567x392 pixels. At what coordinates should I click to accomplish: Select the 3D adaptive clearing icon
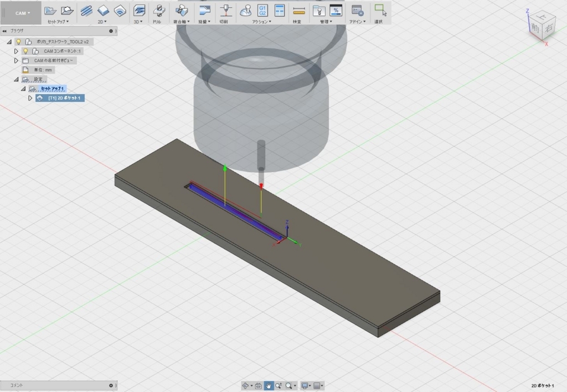click(139, 11)
